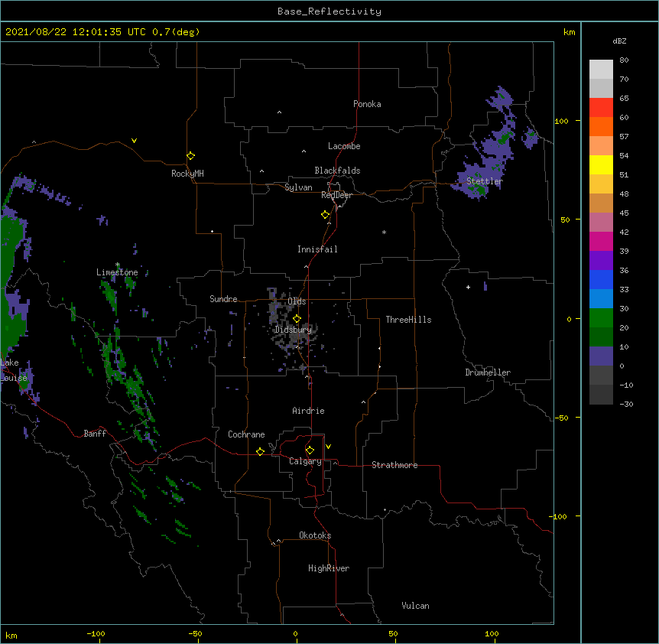
Task: Click the Vulcan city label
Action: click(x=415, y=606)
